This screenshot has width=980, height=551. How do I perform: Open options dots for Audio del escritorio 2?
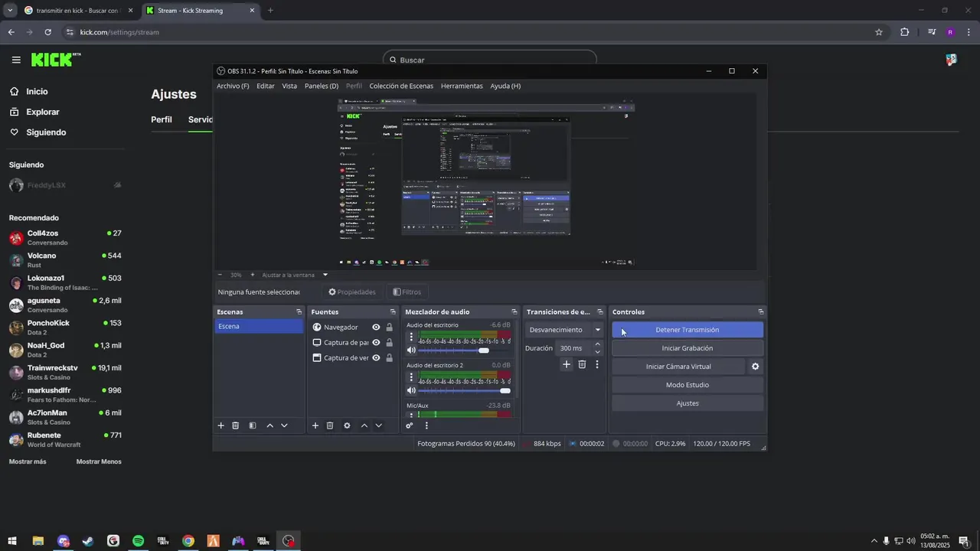coord(411,377)
